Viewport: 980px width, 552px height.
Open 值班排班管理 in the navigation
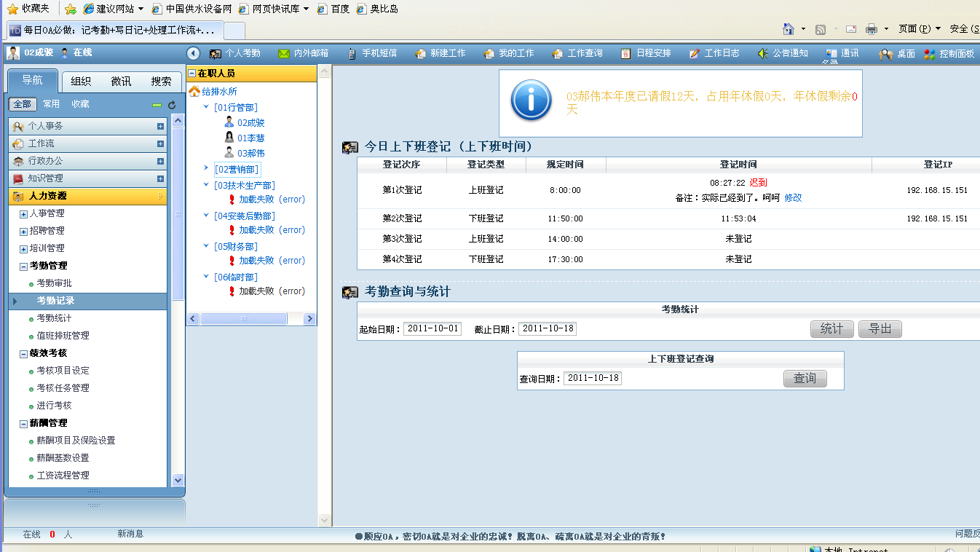coord(63,336)
